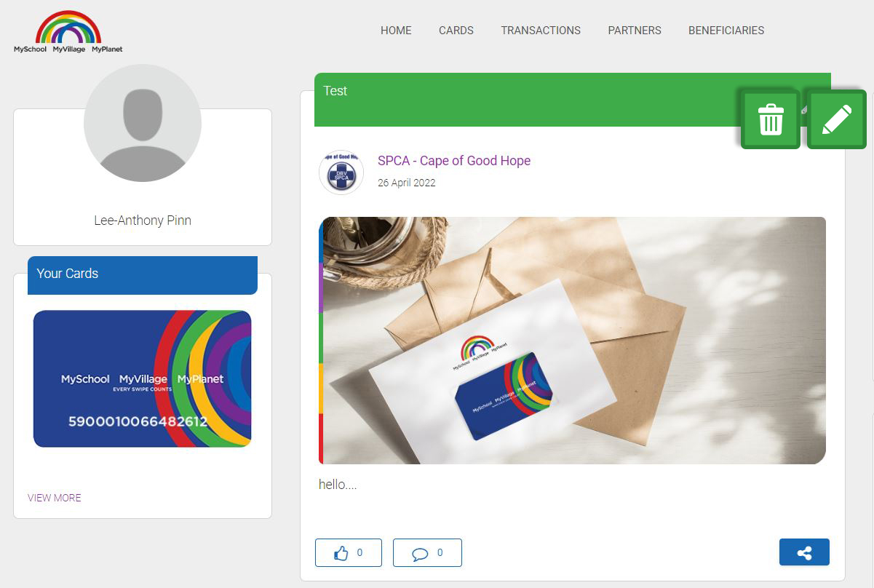Edit the post using the pencil icon
874x588 pixels.
pyautogui.click(x=837, y=119)
